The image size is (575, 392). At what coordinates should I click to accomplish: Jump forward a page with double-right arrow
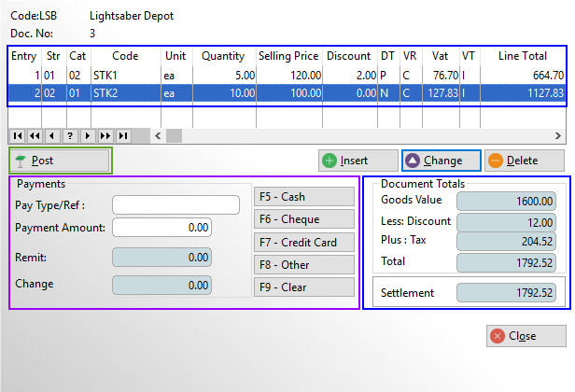[x=105, y=135]
